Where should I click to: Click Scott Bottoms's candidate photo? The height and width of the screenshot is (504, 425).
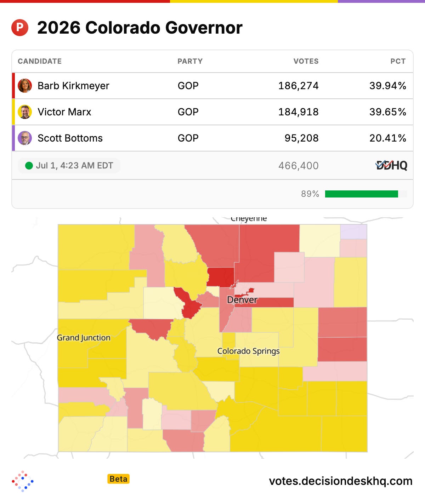tap(25, 138)
